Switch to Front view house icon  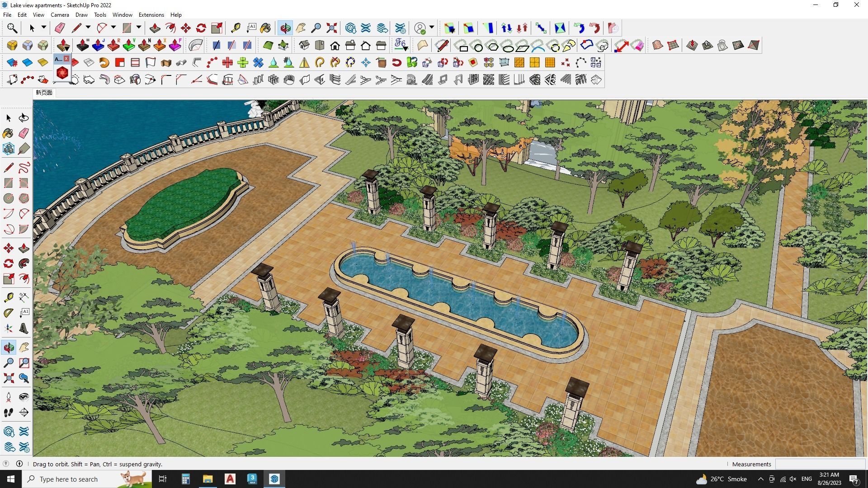pyautogui.click(x=335, y=45)
